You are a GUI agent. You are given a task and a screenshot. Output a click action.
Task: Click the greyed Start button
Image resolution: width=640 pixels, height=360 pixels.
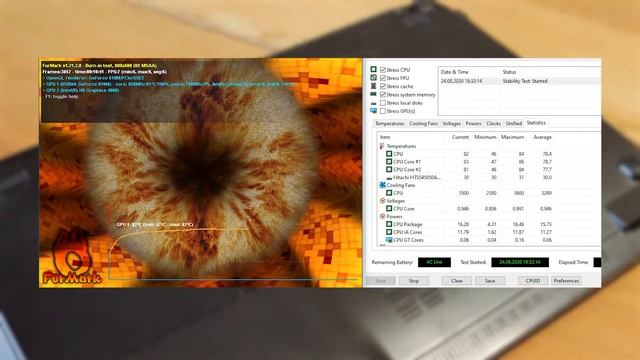tap(380, 281)
